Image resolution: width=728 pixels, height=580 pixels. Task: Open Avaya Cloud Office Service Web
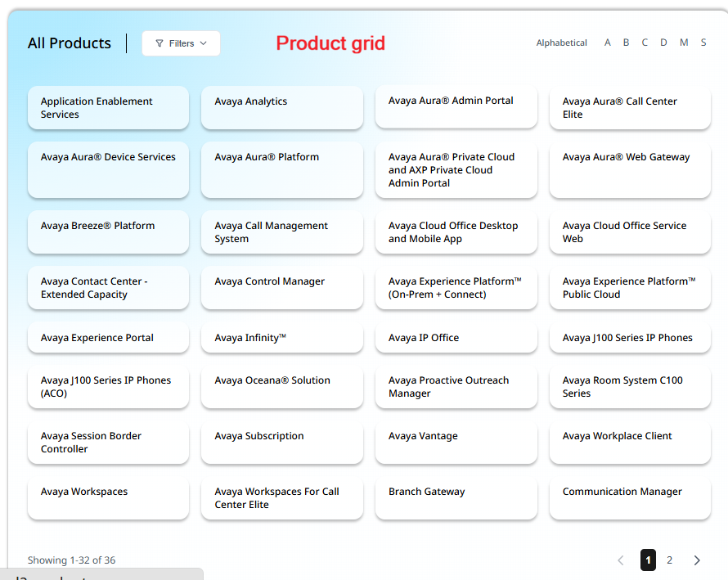tap(630, 232)
